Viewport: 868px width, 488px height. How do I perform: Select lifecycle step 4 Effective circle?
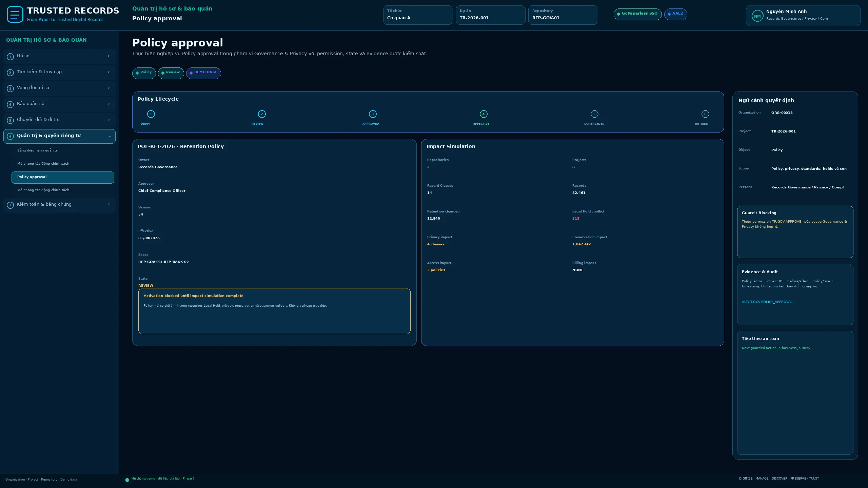(484, 114)
